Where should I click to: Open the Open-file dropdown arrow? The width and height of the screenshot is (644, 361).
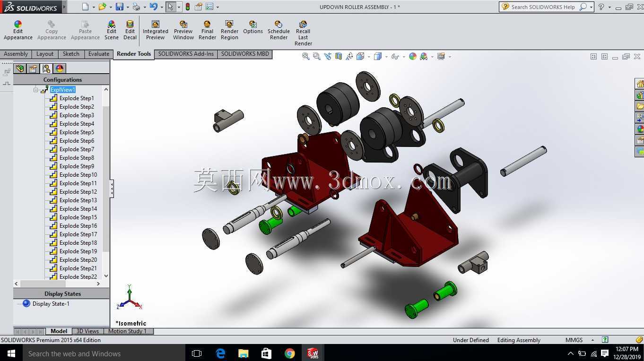pyautogui.click(x=111, y=7)
